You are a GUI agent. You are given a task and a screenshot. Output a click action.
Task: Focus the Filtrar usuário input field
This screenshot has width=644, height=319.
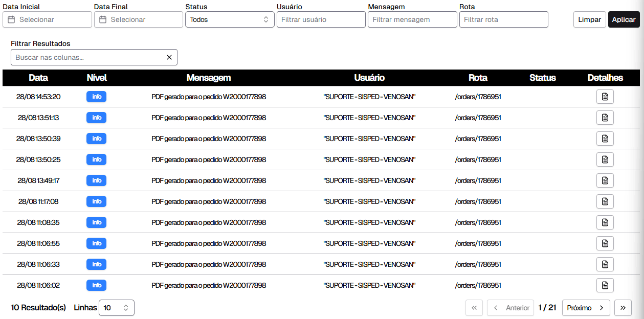(321, 19)
